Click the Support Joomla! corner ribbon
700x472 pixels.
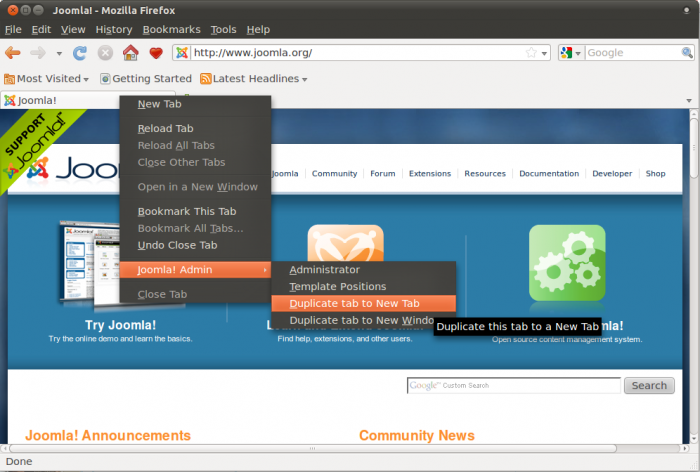(x=36, y=145)
